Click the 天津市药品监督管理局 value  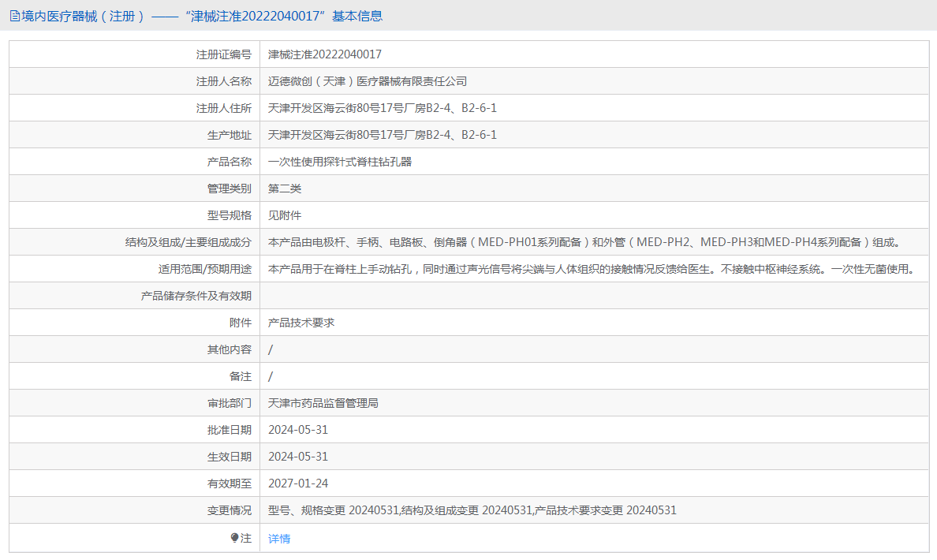point(323,403)
